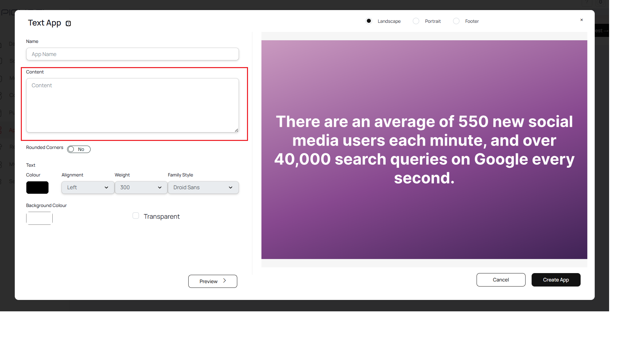Click inside the Content text area
This screenshot has height=362, width=644.
132,105
